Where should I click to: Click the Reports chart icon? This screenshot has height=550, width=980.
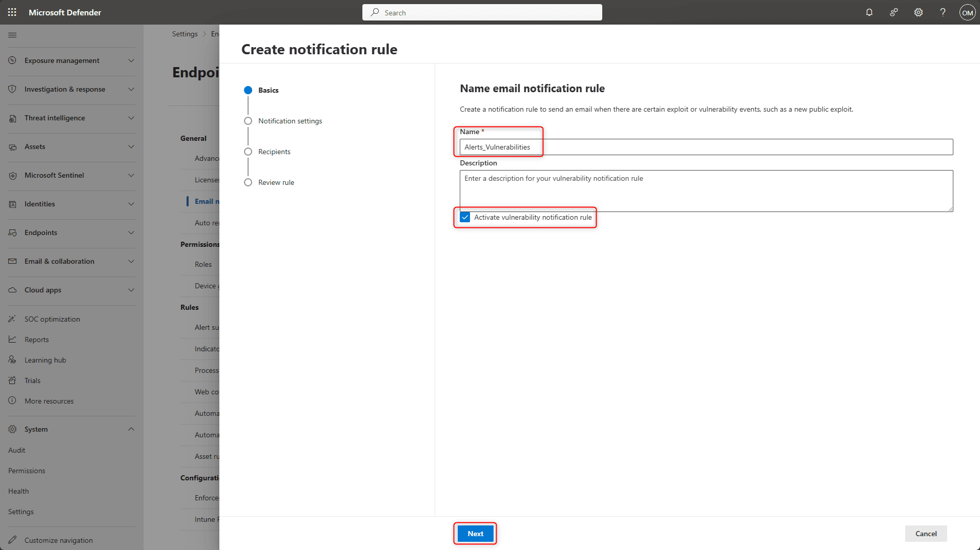point(12,340)
